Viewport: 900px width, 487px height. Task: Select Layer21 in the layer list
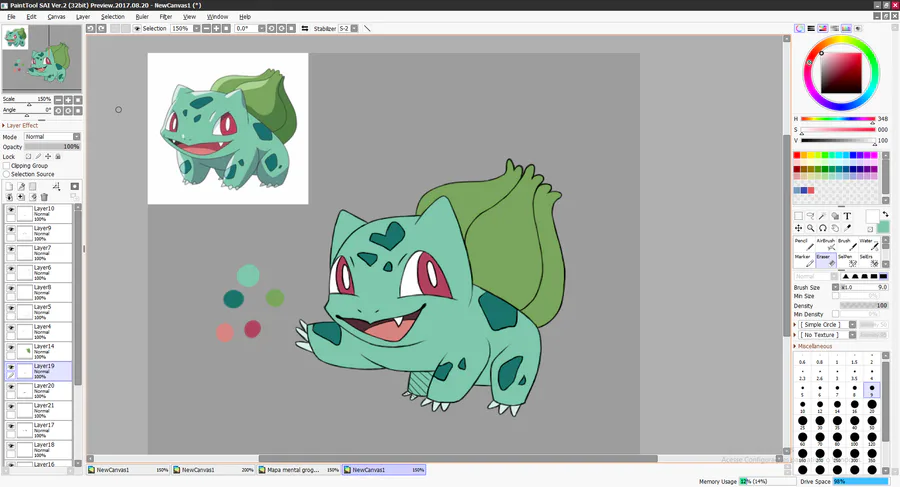(x=39, y=410)
